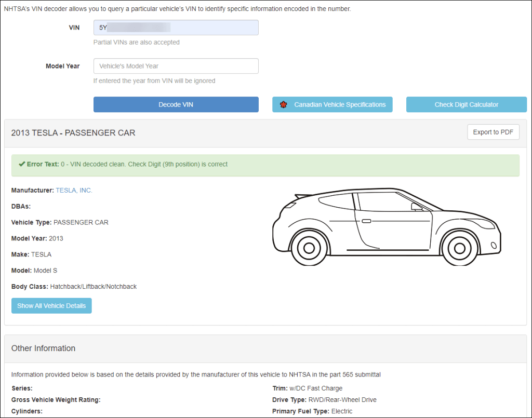Click the Gross Vehicle Weight Rating label
Image resolution: width=532 pixels, height=418 pixels.
point(56,400)
